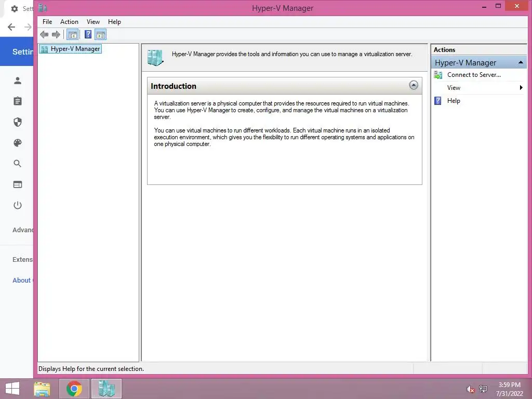Click Chrome Settings back arrow
This screenshot has width=532, height=399.
click(x=11, y=27)
